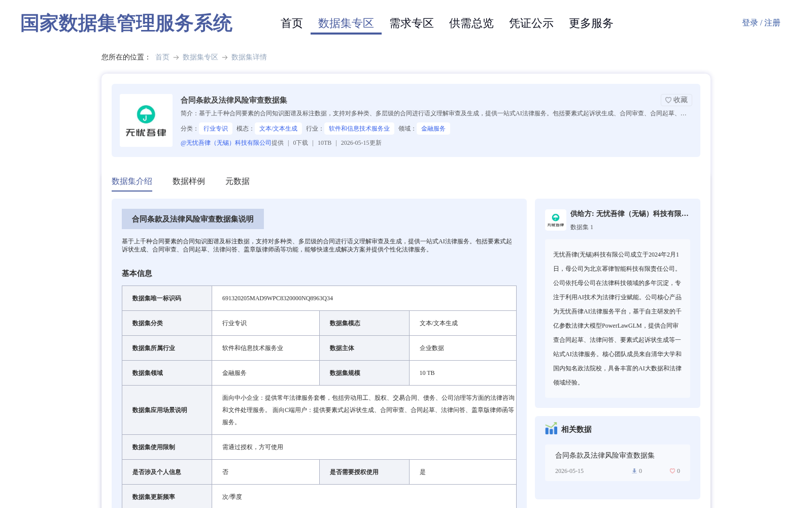The height and width of the screenshot is (508, 812).
Task: Click the 2026-05-15更新 text in header
Action: (361, 143)
